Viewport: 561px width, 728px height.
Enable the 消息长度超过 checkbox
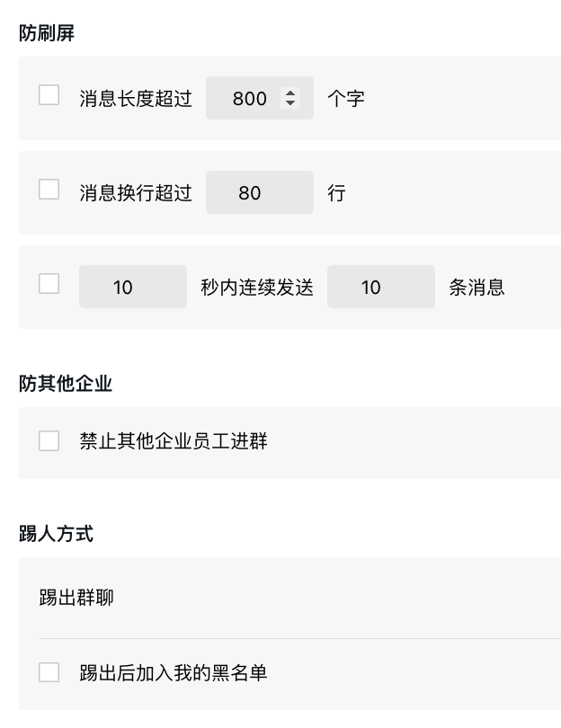point(49,95)
